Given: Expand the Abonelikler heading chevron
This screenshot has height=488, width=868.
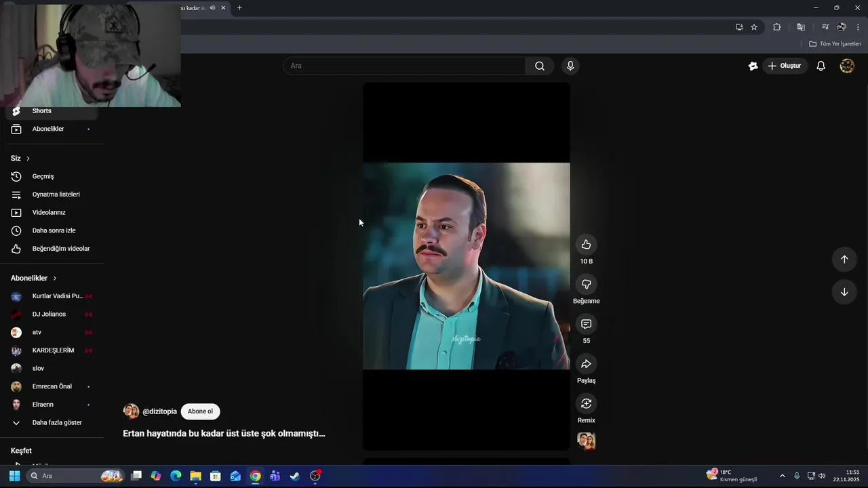Looking at the screenshot, I should pyautogui.click(x=55, y=279).
